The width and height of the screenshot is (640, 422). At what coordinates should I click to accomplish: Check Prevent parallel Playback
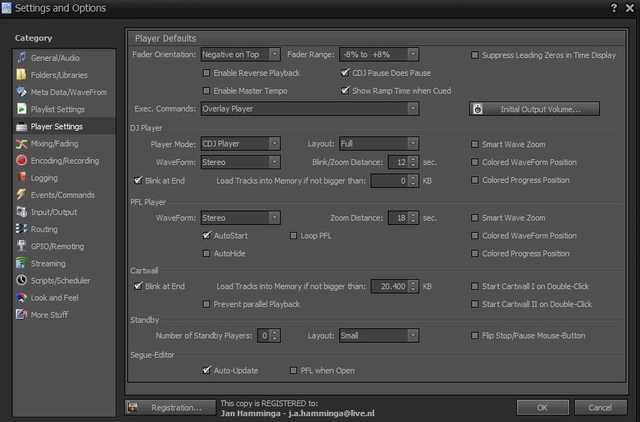[x=207, y=304]
